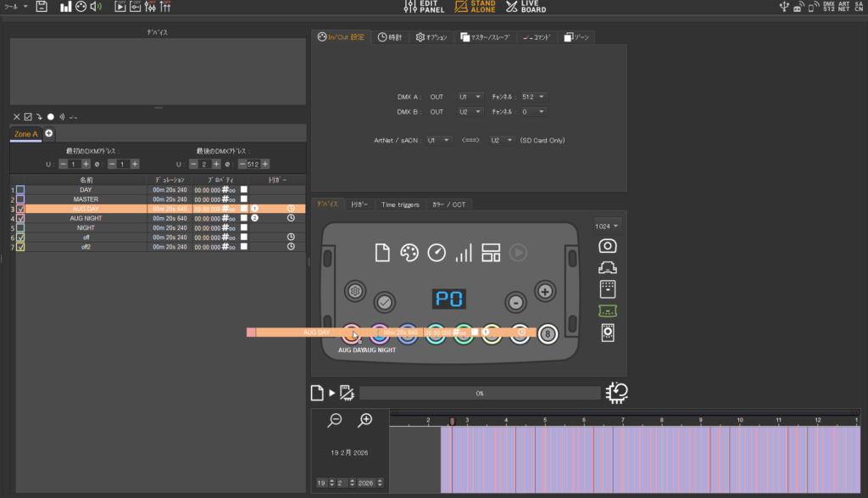Click the palette icon on the device panel
Image resolution: width=868 pixels, height=498 pixels.
click(x=409, y=252)
